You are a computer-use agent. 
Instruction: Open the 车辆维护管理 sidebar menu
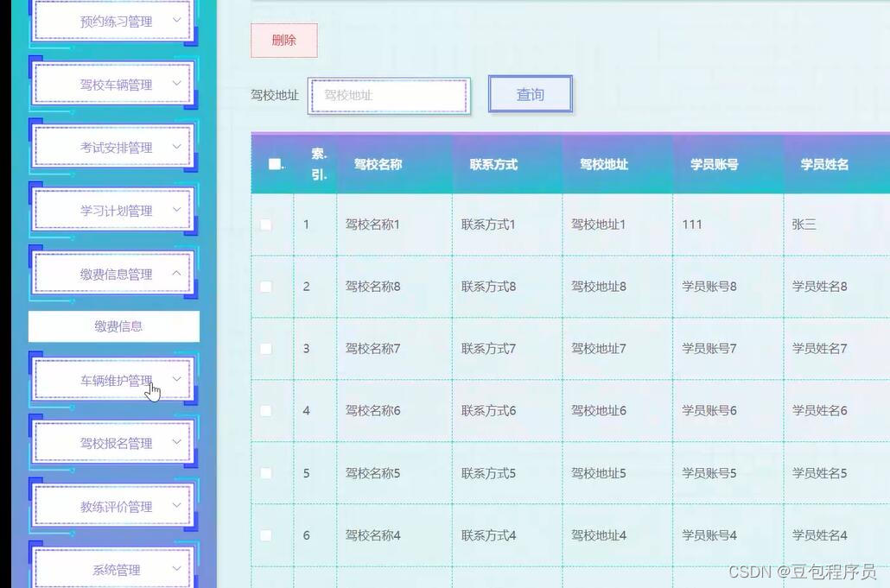[x=111, y=380]
